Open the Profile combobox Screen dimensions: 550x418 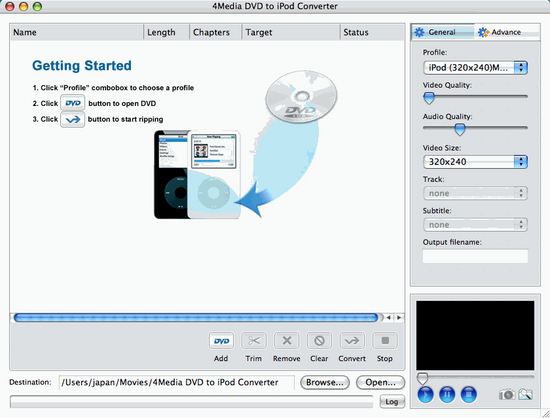(x=475, y=68)
